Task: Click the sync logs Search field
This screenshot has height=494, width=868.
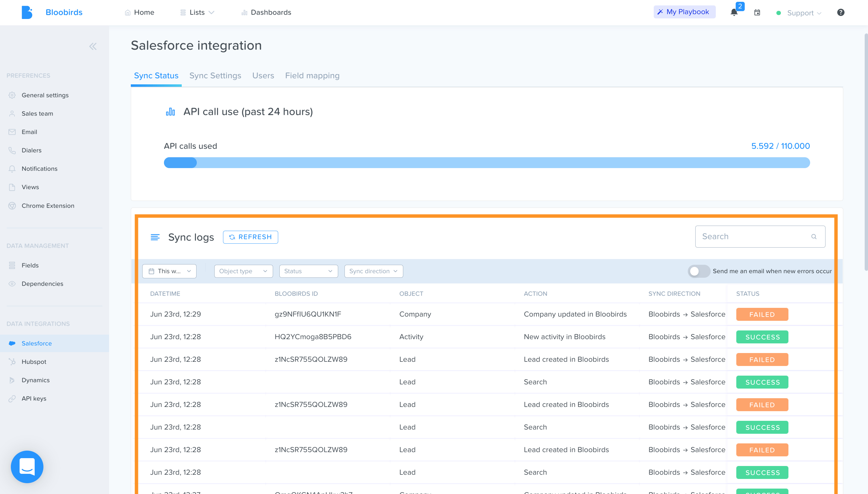Action: [x=760, y=236]
